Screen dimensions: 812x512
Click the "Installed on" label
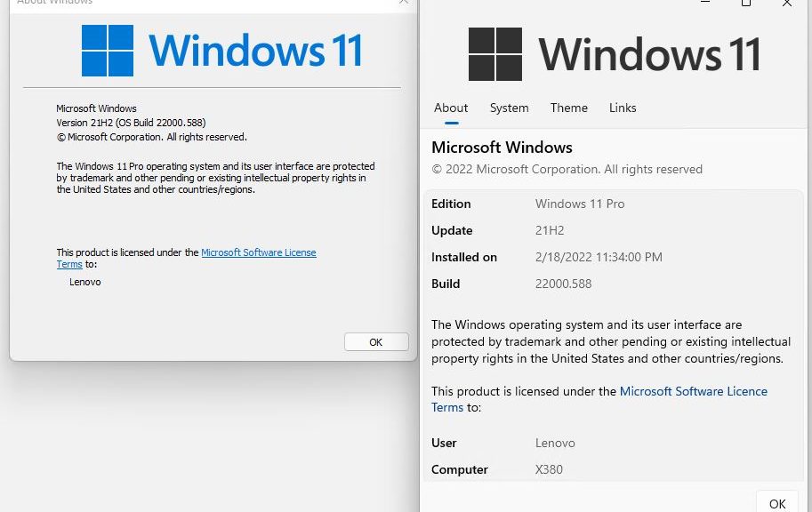pyautogui.click(x=464, y=257)
